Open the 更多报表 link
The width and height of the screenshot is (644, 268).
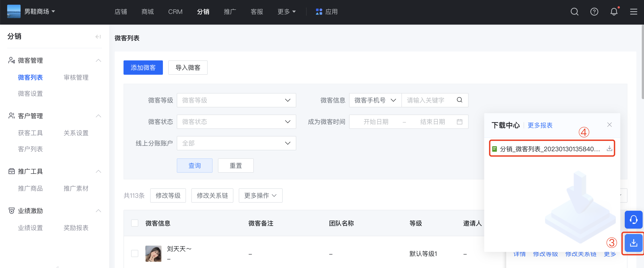[540, 125]
